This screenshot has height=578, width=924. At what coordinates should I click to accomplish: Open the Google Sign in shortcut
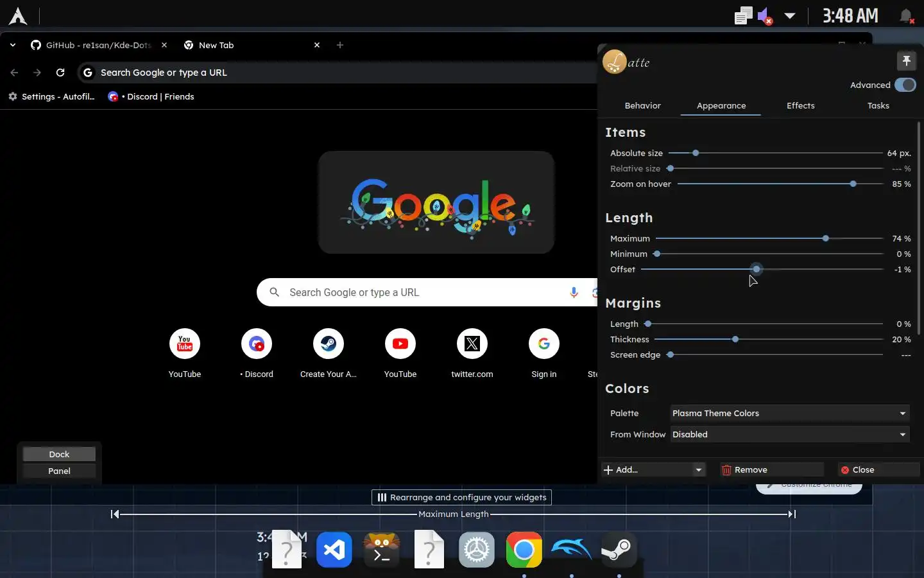tap(544, 353)
